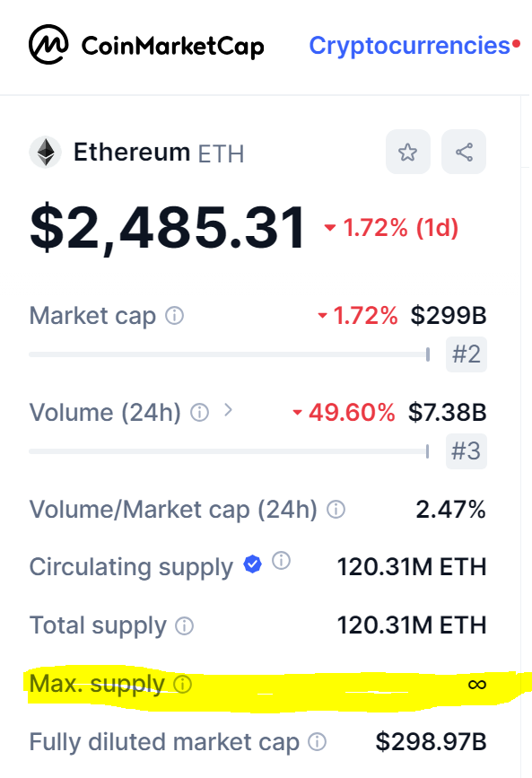Click the Market cap rank slider bar
The width and height of the screenshot is (532, 778).
click(230, 354)
